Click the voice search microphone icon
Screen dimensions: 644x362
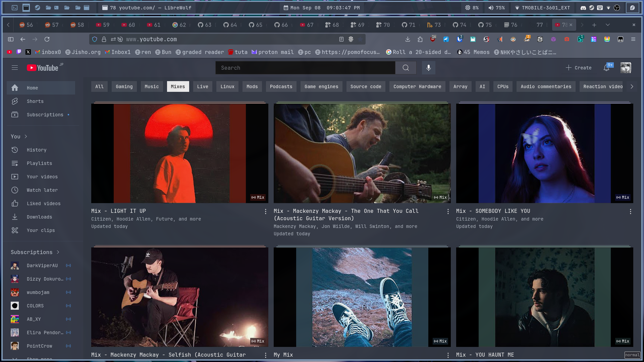[x=428, y=68]
